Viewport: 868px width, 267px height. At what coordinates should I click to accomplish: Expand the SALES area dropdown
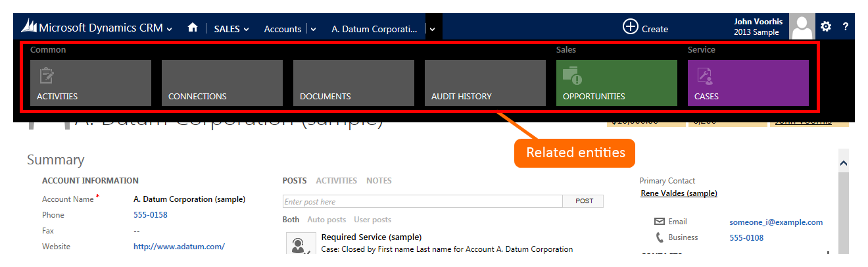tap(231, 28)
